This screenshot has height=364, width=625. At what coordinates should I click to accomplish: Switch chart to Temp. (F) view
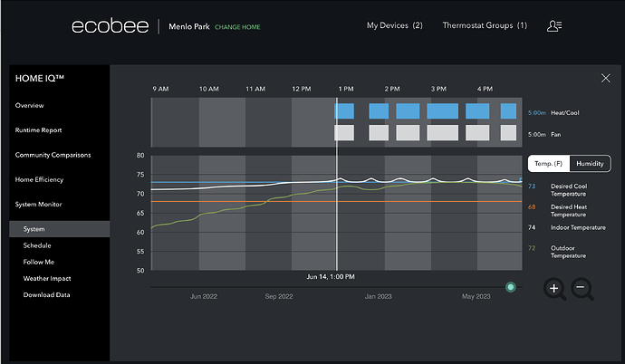(x=549, y=164)
